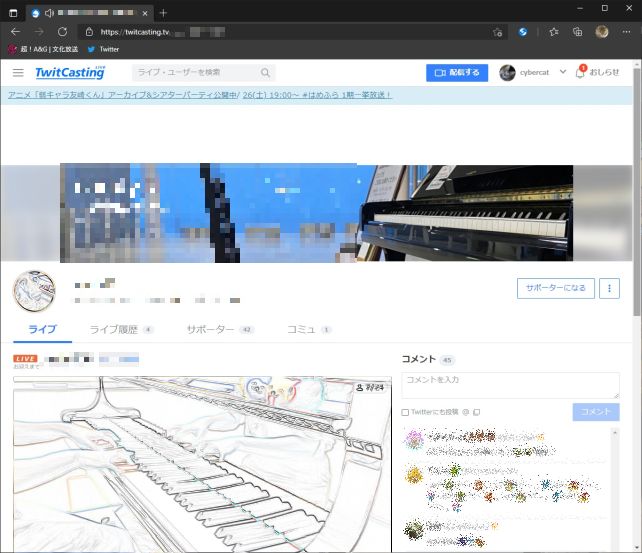
Task: Go back with browser back arrow
Action: 16,32
